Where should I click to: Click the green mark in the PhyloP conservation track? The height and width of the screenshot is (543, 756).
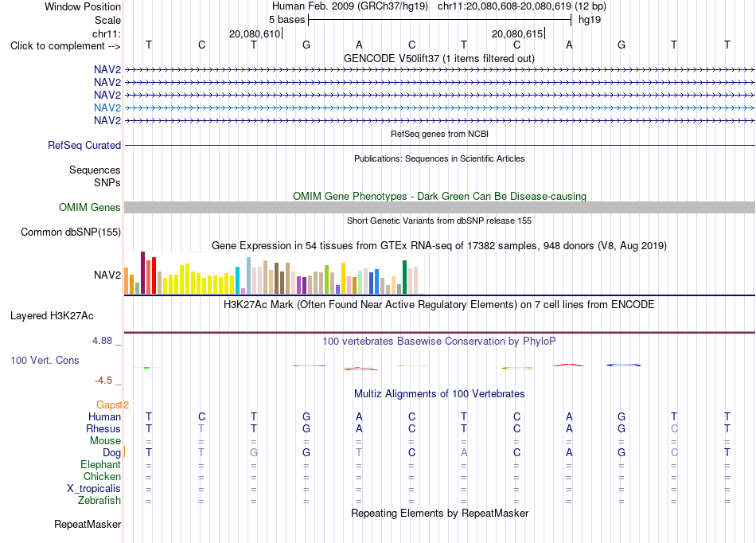click(x=146, y=368)
